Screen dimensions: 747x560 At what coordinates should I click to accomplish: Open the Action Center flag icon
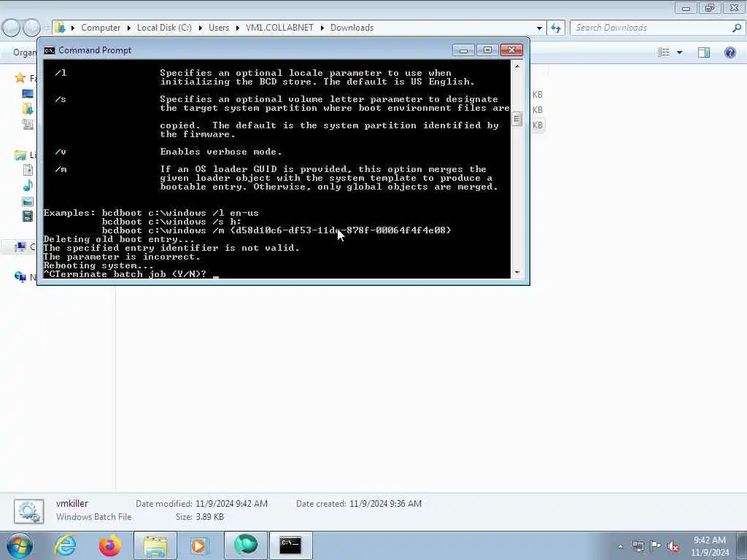(656, 545)
